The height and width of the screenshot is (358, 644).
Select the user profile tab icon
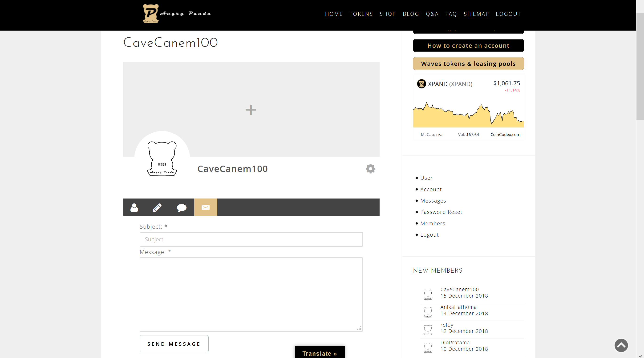click(134, 207)
